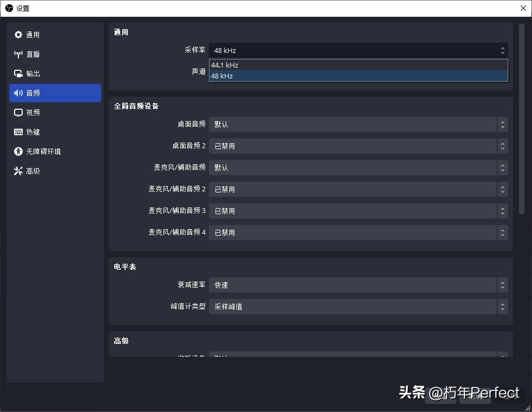This screenshot has height=412, width=532.
Task: Click the stepper arrows on 麦克风/辅助音频 3
Action: point(502,211)
